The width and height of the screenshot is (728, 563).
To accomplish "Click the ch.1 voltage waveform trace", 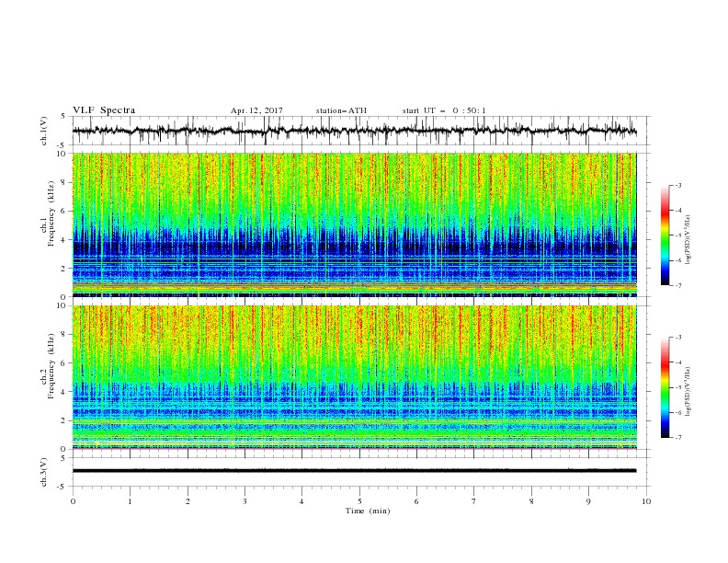I will (x=354, y=131).
